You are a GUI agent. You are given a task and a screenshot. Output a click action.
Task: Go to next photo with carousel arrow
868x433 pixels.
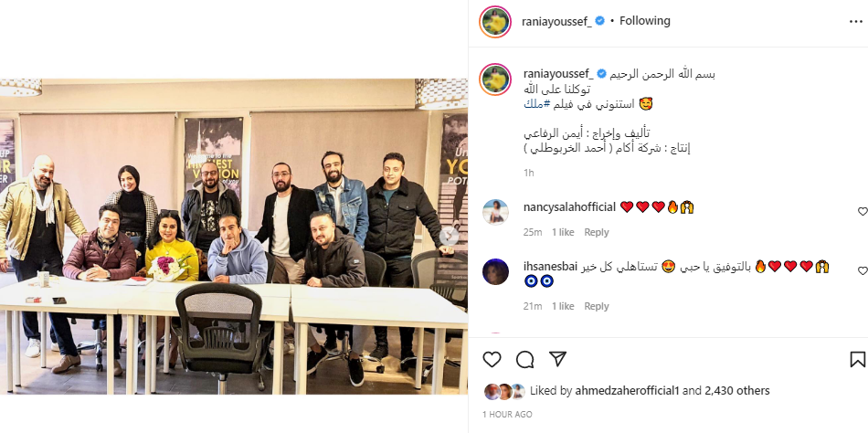tap(450, 237)
